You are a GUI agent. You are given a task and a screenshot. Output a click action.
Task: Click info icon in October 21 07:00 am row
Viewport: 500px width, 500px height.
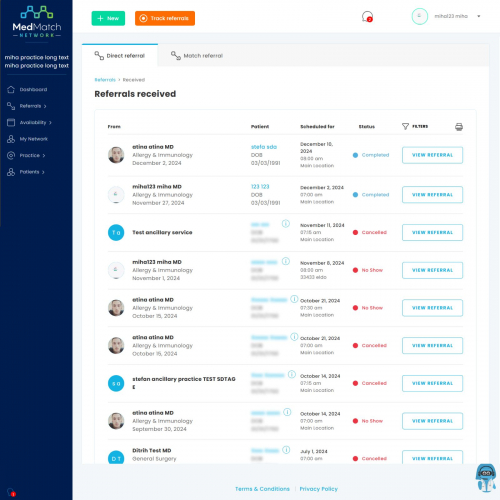coord(294,337)
